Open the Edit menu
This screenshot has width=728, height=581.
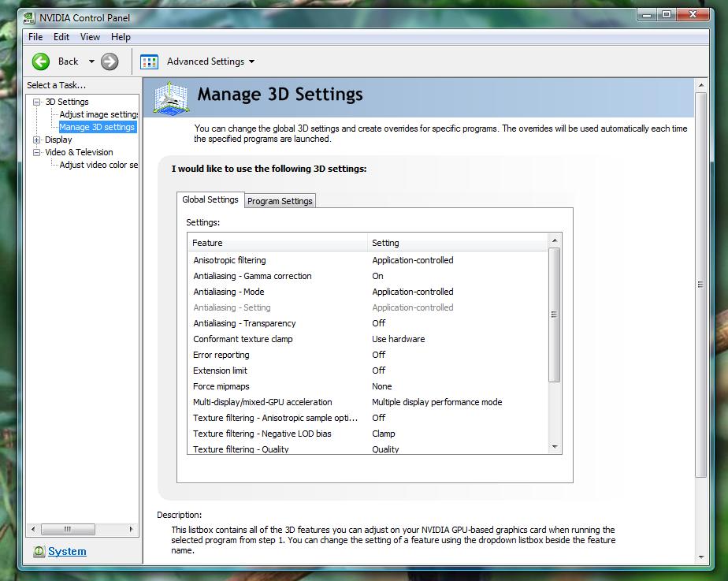[61, 37]
